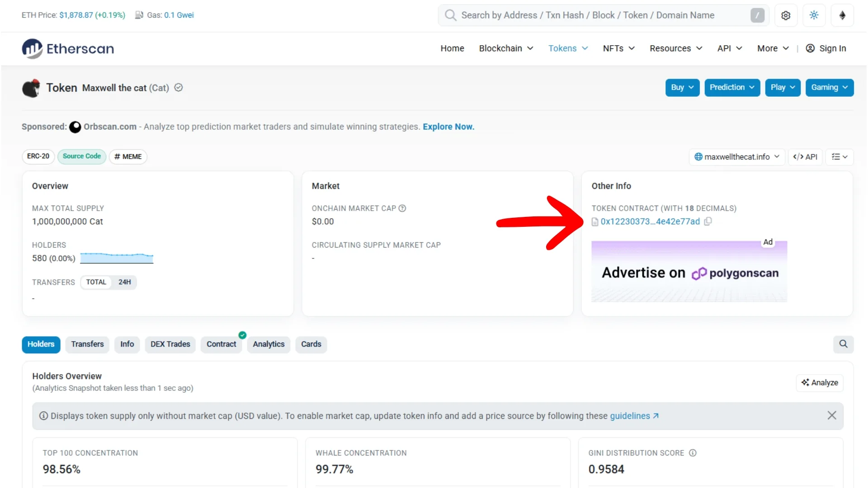868x488 pixels.
Task: Click the Source Code tag
Action: (x=82, y=156)
